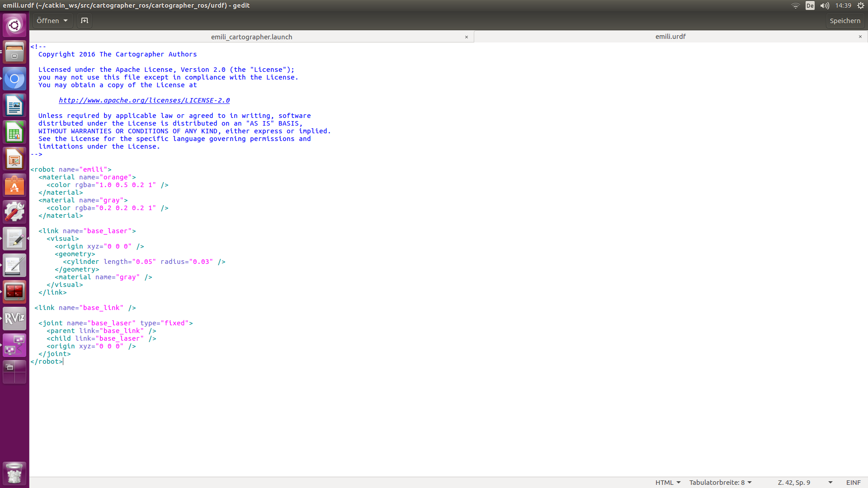
Task: Click the new document icon in toolbar
Action: tap(84, 21)
